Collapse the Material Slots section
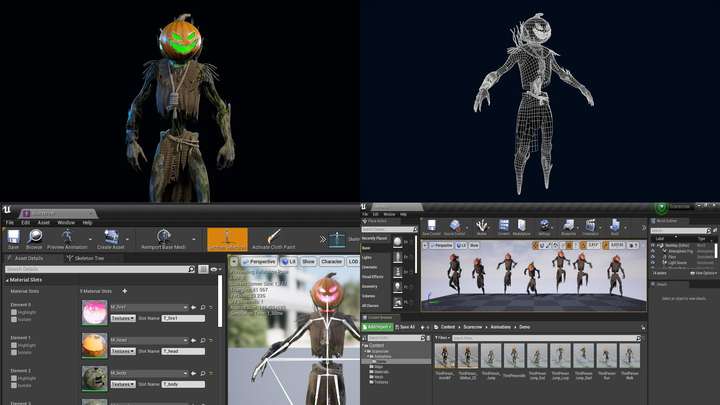This screenshot has width=720, height=405. (x=7, y=280)
